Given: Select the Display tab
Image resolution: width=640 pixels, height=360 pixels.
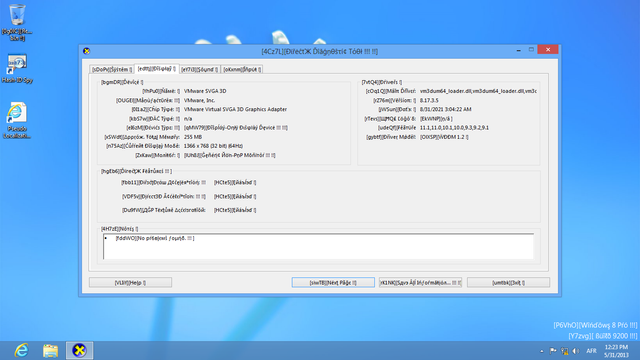Looking at the screenshot, I should 157,69.
